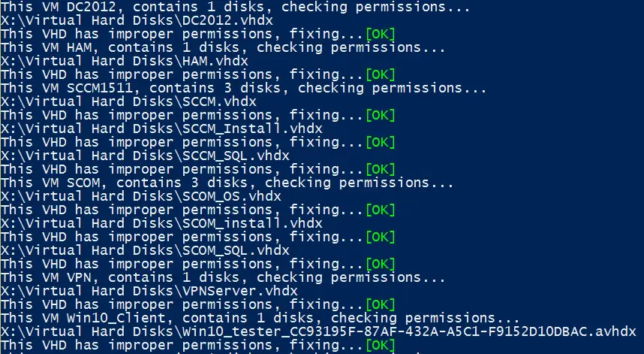Click the SCCM.vhdx path line
Viewport: 644px width, 354px height.
[x=128, y=101]
